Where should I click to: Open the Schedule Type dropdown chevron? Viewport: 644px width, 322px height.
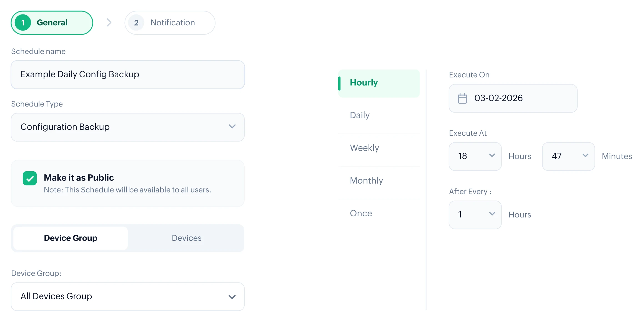tap(232, 127)
